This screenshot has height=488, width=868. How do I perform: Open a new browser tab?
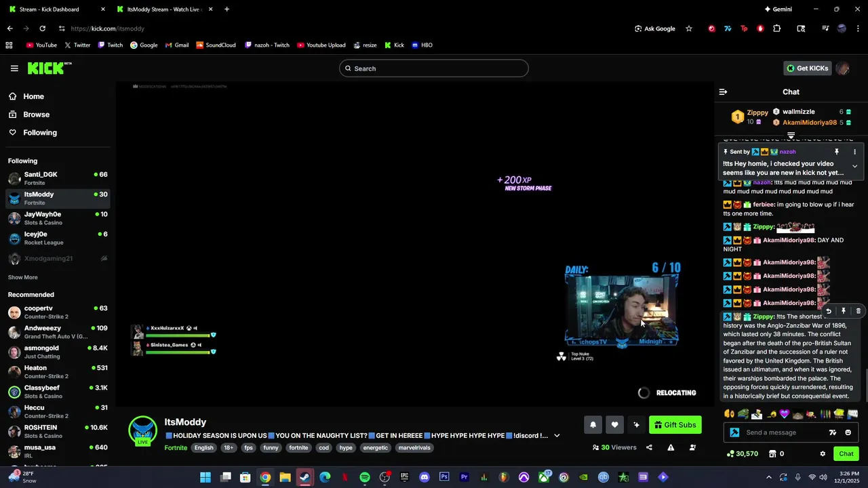226,9
